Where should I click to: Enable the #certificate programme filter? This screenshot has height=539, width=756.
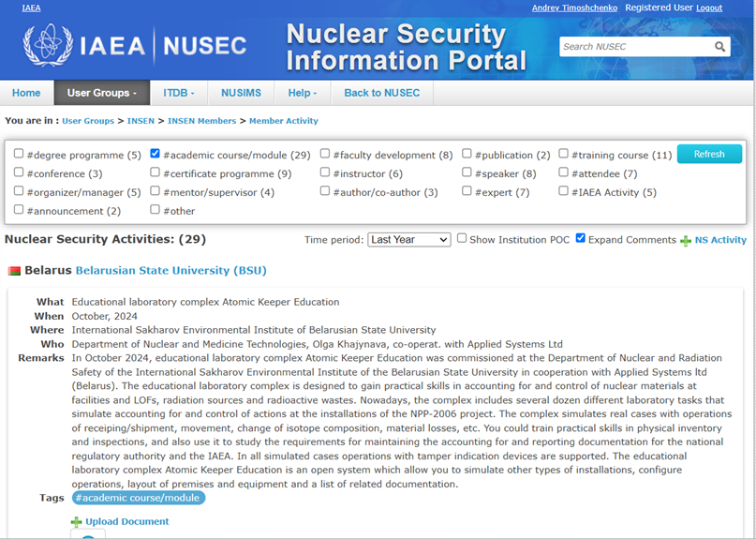155,172
